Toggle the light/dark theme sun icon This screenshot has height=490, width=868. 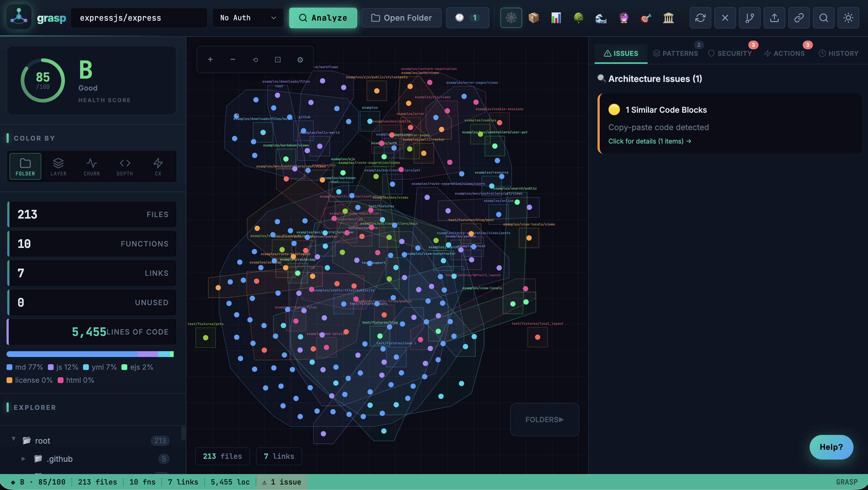pyautogui.click(x=848, y=17)
